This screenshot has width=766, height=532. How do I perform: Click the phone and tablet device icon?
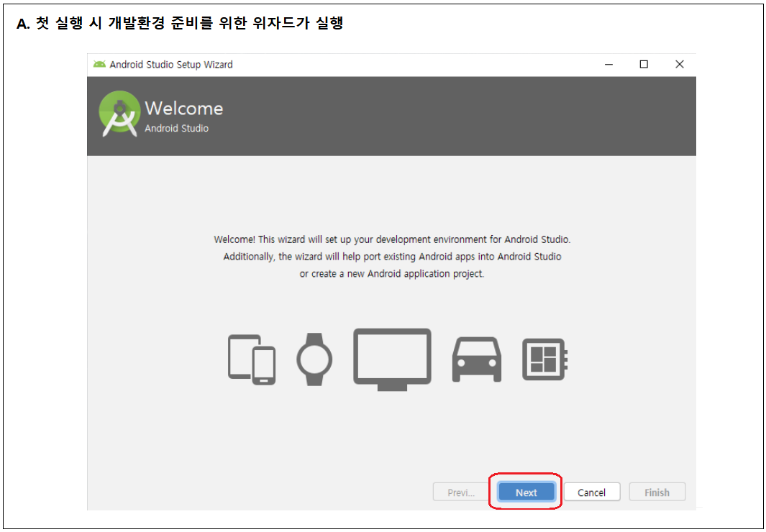252,359
